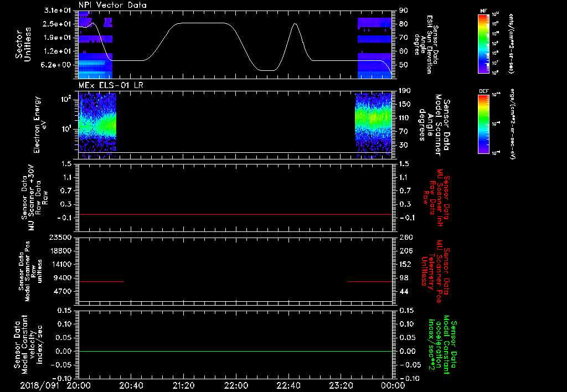Click the 'Electron Energy eV' axis label
This screenshot has width=567, height=392.
40,125
